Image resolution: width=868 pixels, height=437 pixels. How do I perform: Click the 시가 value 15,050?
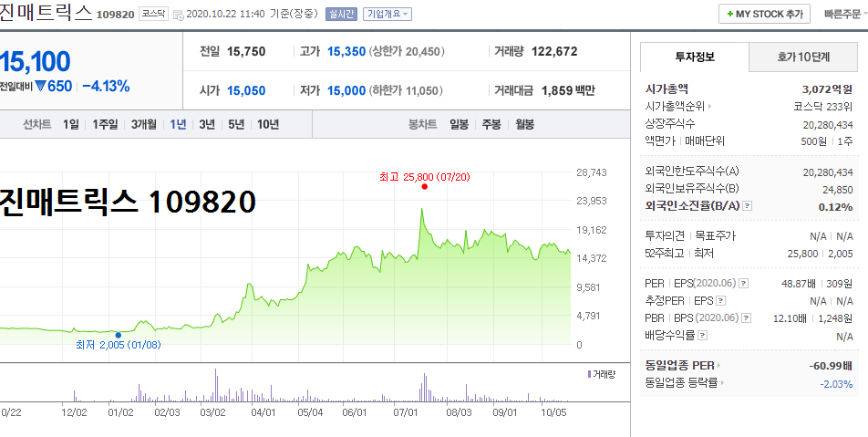[x=246, y=90]
